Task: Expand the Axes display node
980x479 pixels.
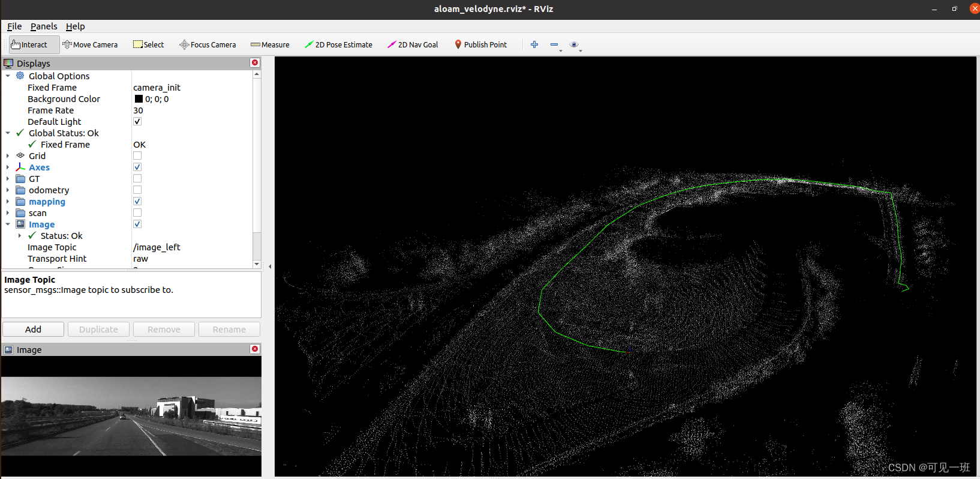Action: 8,167
